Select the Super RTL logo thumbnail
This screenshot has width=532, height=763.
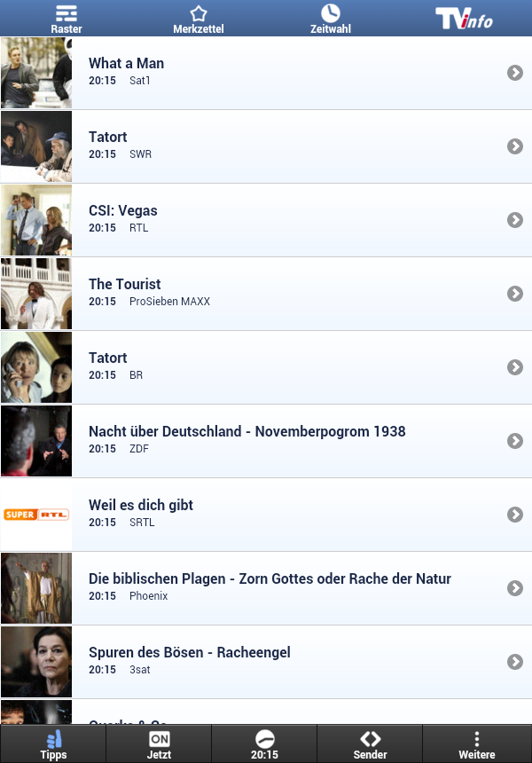tap(36, 515)
